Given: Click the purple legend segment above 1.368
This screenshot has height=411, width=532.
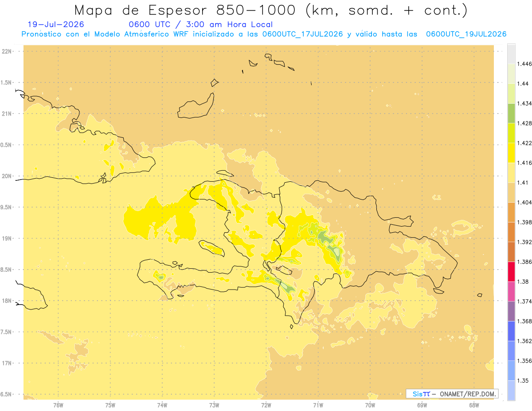Looking at the screenshot, I should (511, 311).
